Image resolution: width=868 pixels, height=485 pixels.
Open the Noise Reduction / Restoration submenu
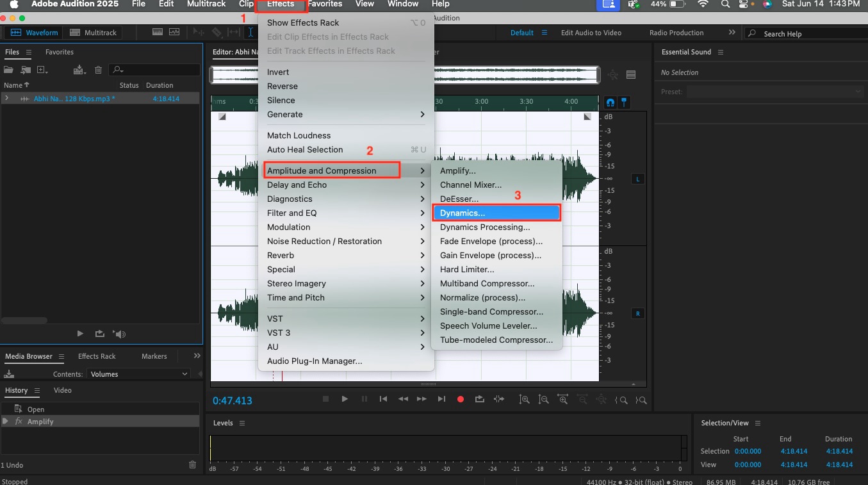(x=347, y=241)
